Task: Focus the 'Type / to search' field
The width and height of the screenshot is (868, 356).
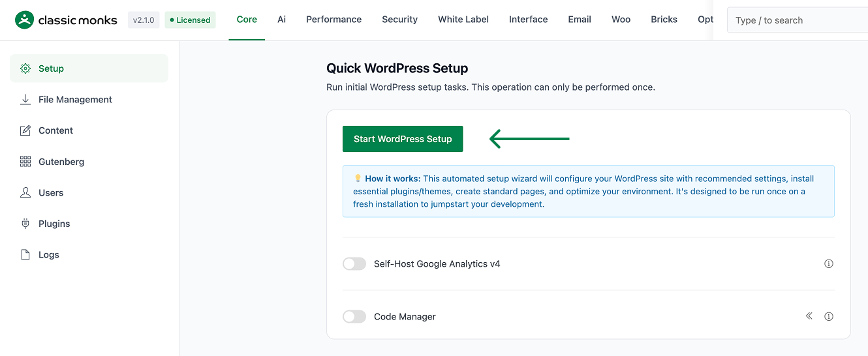Action: click(798, 20)
